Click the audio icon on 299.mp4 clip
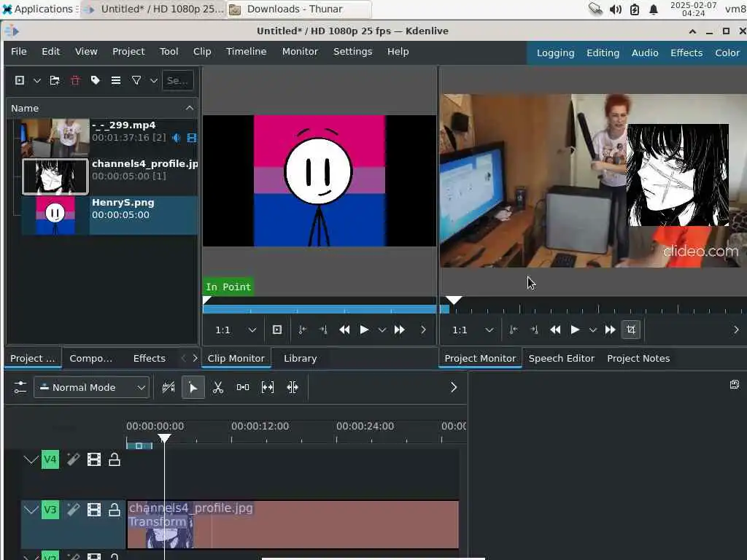Viewport: 747px width, 560px height. pos(177,138)
